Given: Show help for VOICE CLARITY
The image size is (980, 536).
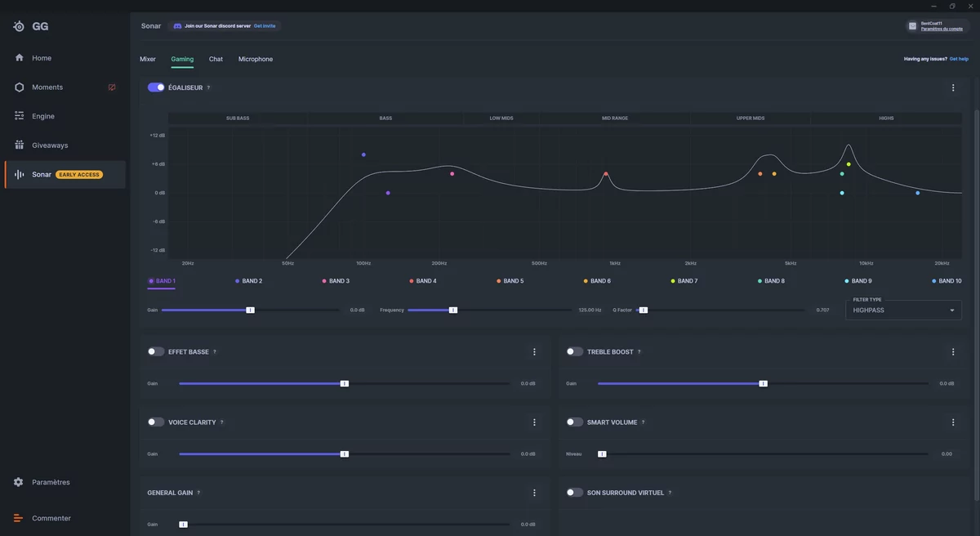Looking at the screenshot, I should (222, 422).
